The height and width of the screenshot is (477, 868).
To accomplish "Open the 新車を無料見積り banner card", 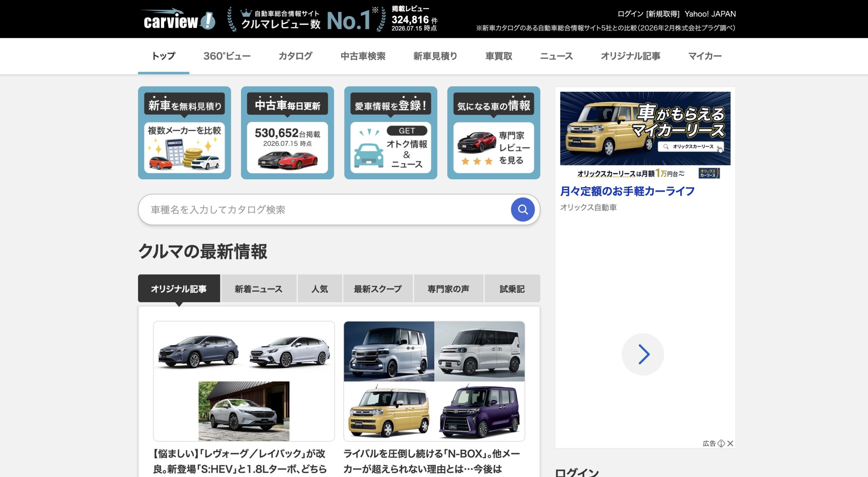I will click(184, 133).
